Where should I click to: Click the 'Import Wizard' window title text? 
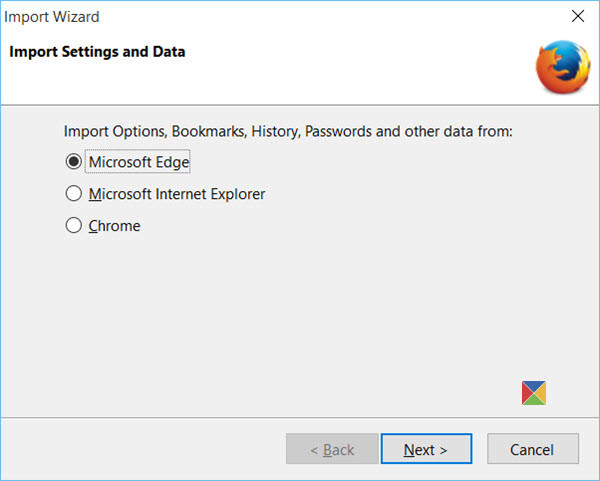pos(52,17)
